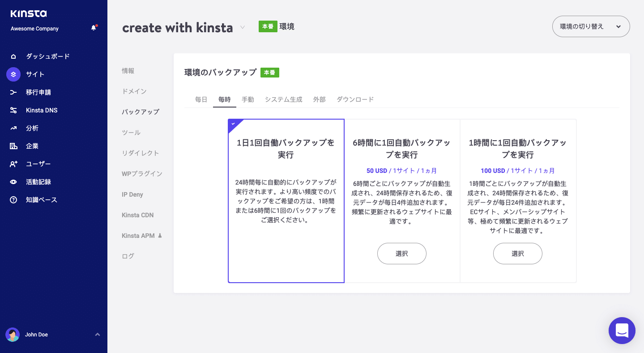644x353 pixels.
Task: Open the 知識ベース knowledge base icon
Action: point(13,200)
